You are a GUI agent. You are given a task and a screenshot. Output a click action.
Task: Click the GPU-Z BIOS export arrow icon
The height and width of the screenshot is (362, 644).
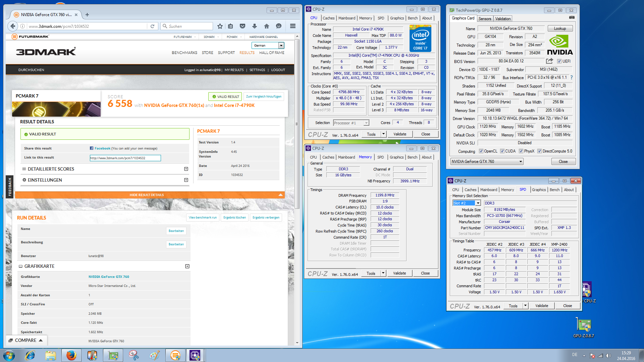coord(549,61)
